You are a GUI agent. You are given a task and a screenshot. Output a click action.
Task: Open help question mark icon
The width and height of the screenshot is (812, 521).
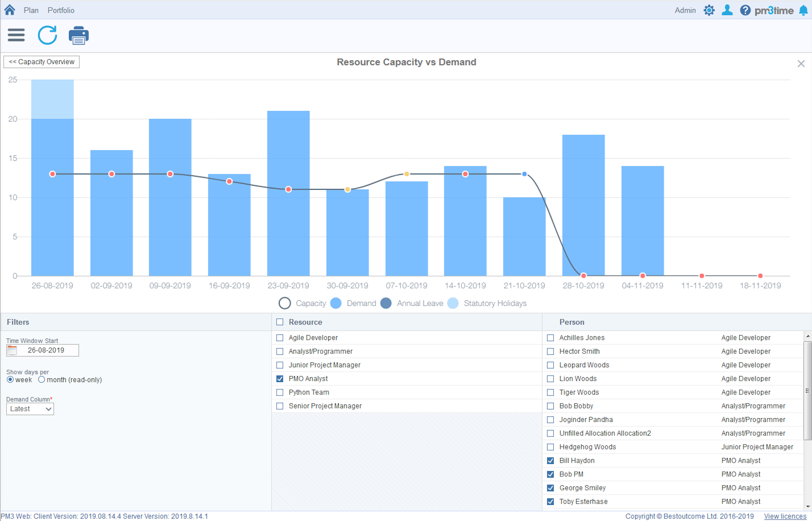(x=745, y=10)
